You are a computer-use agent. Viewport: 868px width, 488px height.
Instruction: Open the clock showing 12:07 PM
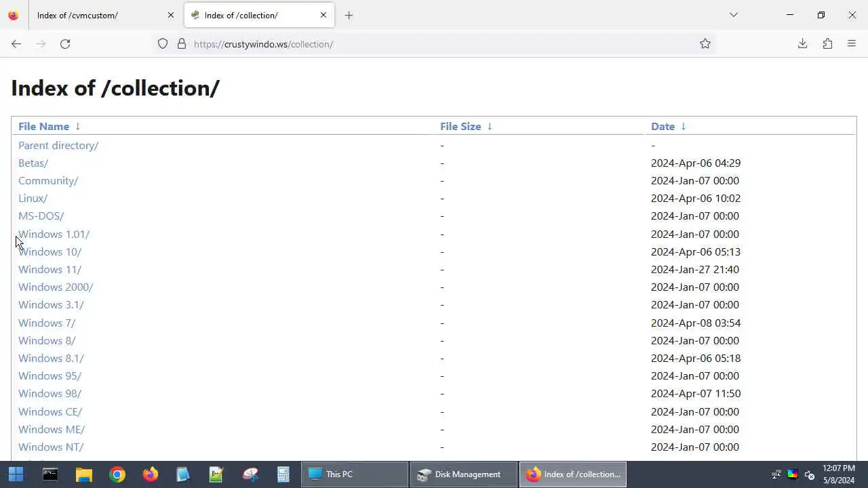[x=838, y=474]
